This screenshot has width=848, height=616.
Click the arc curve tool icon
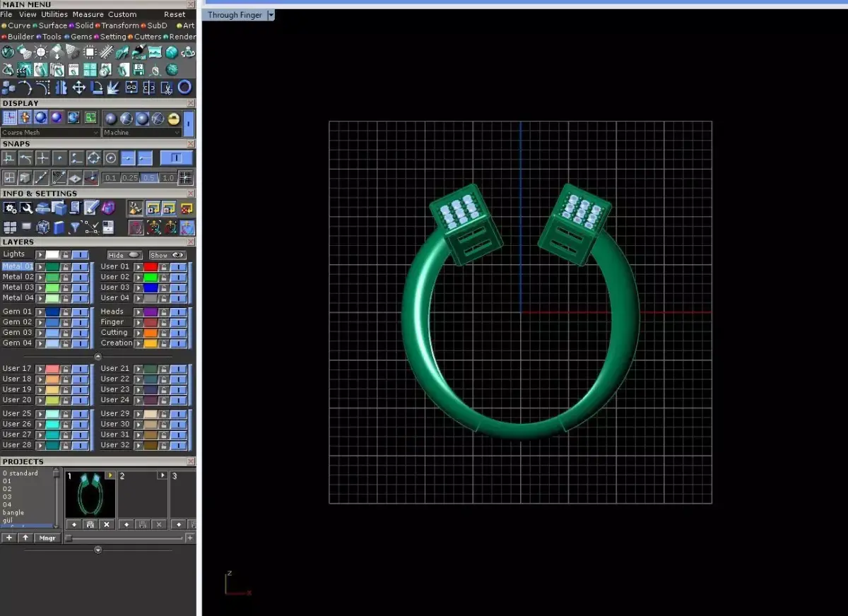pyautogui.click(x=25, y=88)
